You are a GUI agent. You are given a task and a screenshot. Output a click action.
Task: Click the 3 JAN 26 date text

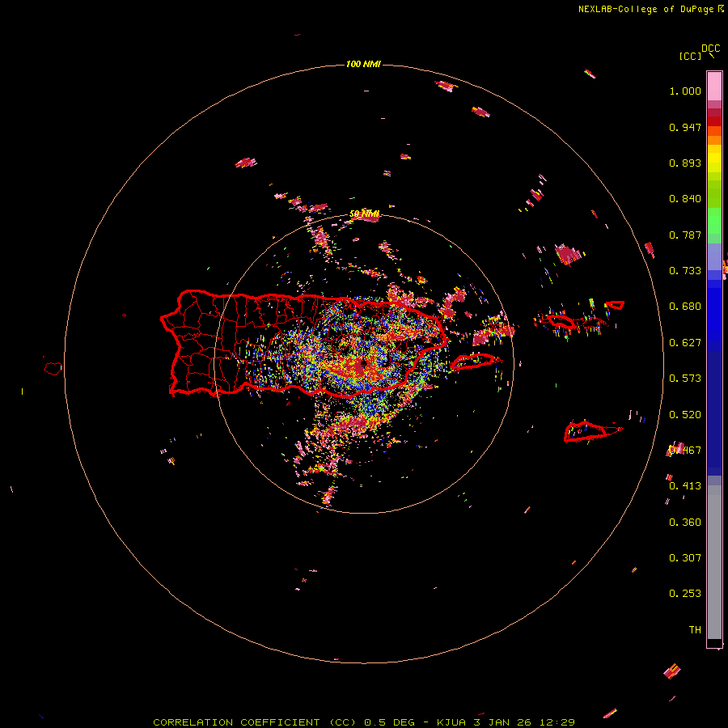[503, 722]
